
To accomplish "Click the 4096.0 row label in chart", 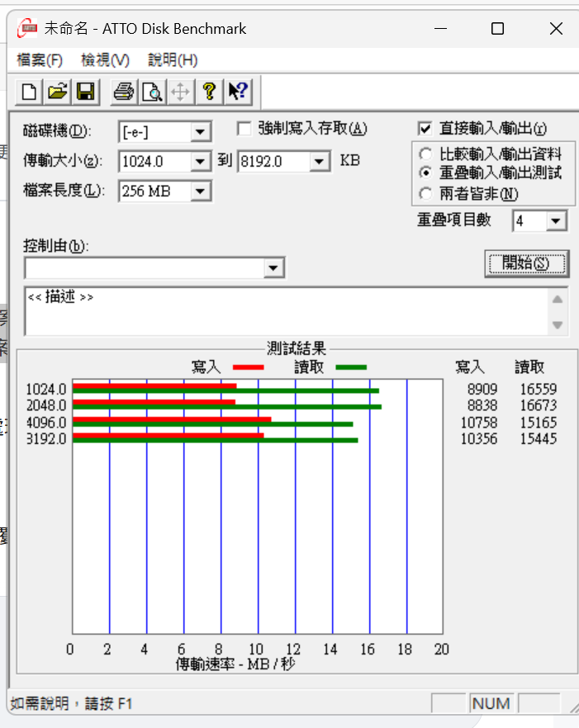I will click(x=46, y=423).
